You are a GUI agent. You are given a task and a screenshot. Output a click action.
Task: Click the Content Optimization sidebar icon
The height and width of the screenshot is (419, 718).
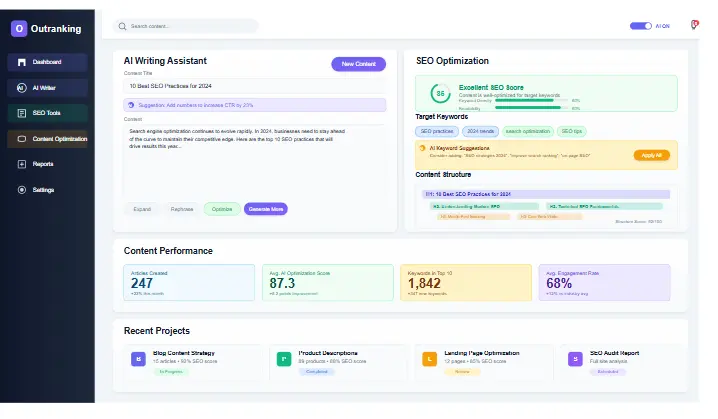[x=22, y=139]
